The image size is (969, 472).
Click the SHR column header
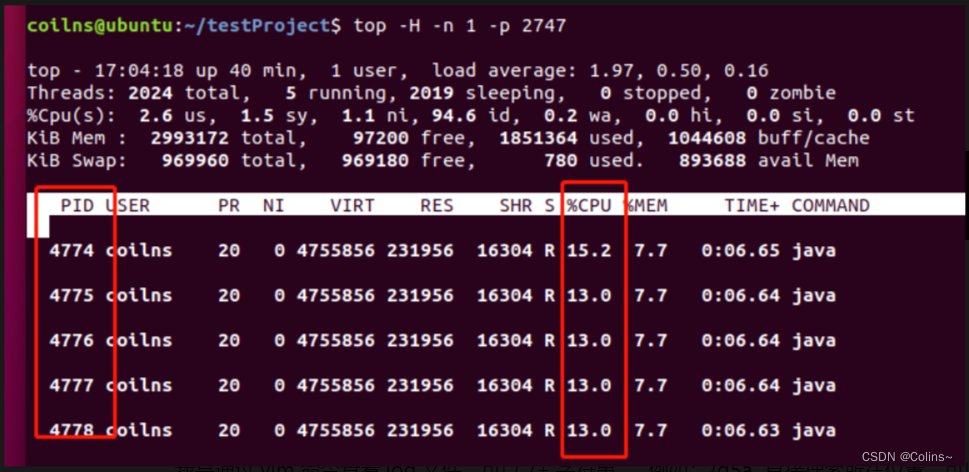(515, 205)
